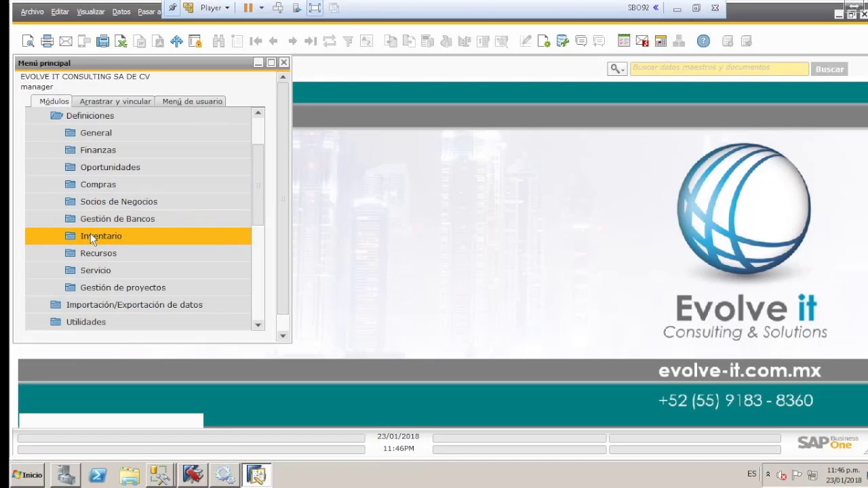
Task: Go to Last Data Record arrow
Action: pyautogui.click(x=311, y=41)
